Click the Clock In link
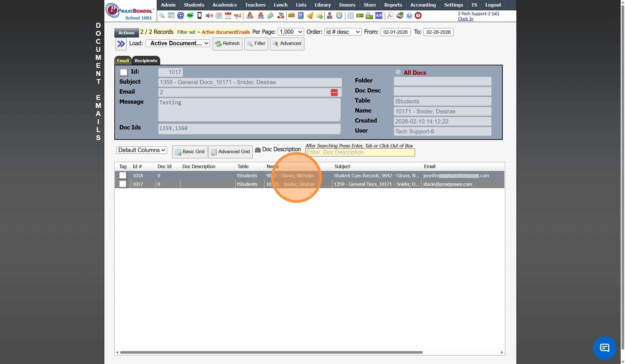This screenshot has width=625, height=364. 465,19
